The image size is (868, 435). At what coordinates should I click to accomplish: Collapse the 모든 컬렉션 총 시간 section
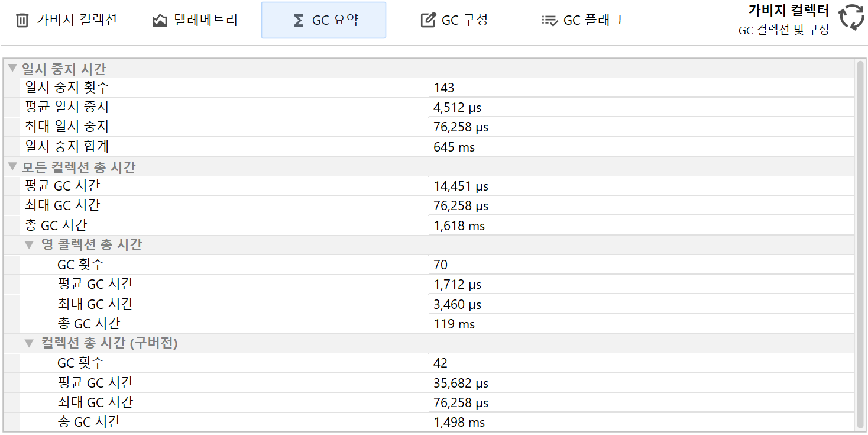tap(12, 167)
